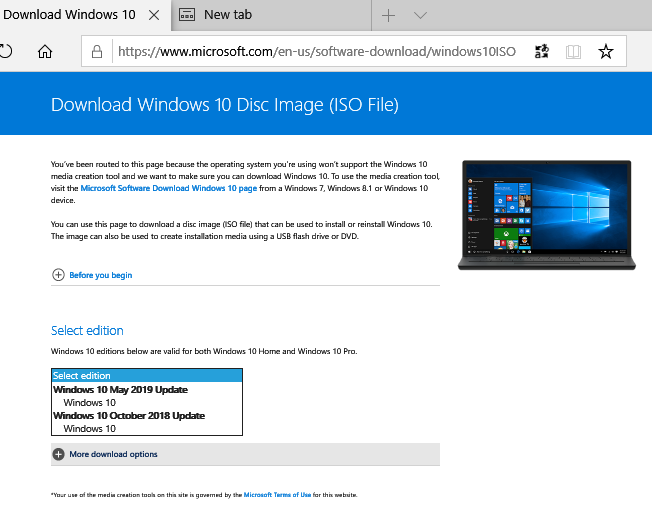Open the translate page icon
The height and width of the screenshot is (513, 652).
(541, 52)
